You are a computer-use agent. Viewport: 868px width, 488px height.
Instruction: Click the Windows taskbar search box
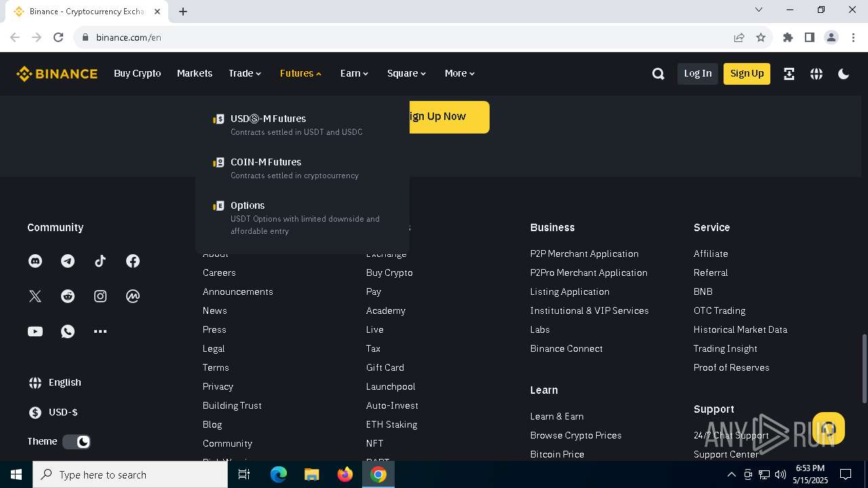click(130, 474)
